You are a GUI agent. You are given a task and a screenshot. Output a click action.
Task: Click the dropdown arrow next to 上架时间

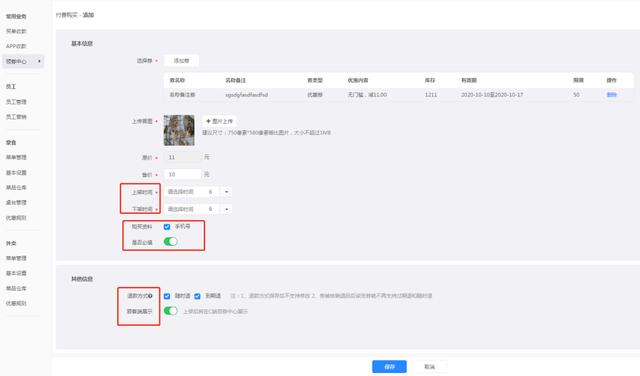pyautogui.click(x=227, y=192)
